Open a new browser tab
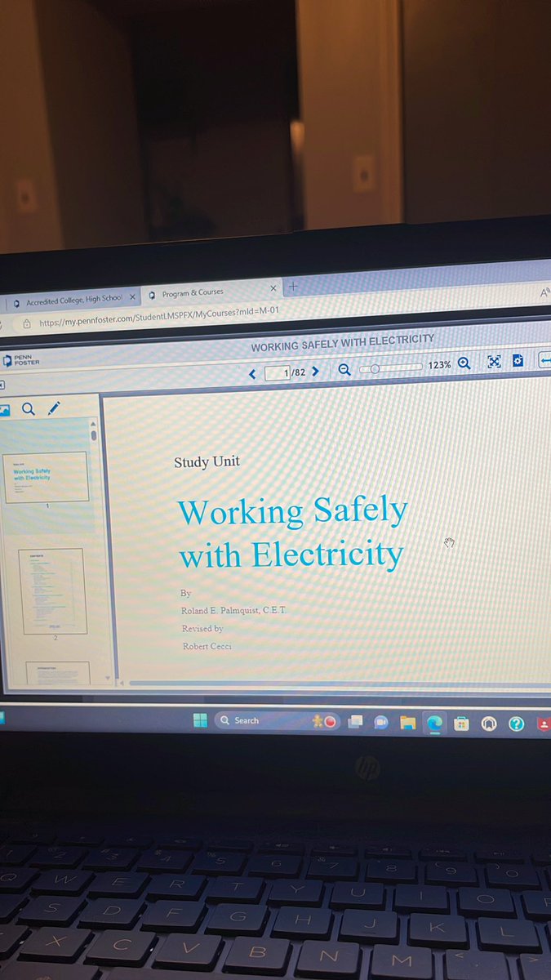 click(294, 286)
